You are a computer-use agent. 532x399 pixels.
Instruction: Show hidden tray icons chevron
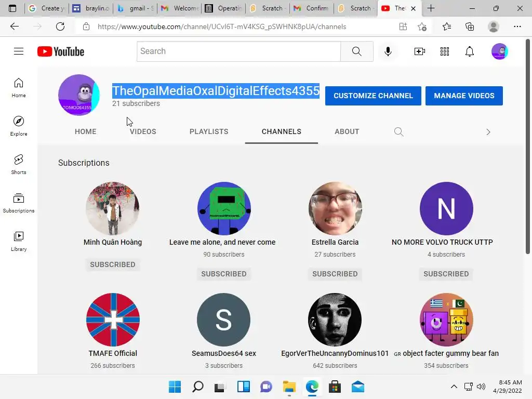(454, 387)
